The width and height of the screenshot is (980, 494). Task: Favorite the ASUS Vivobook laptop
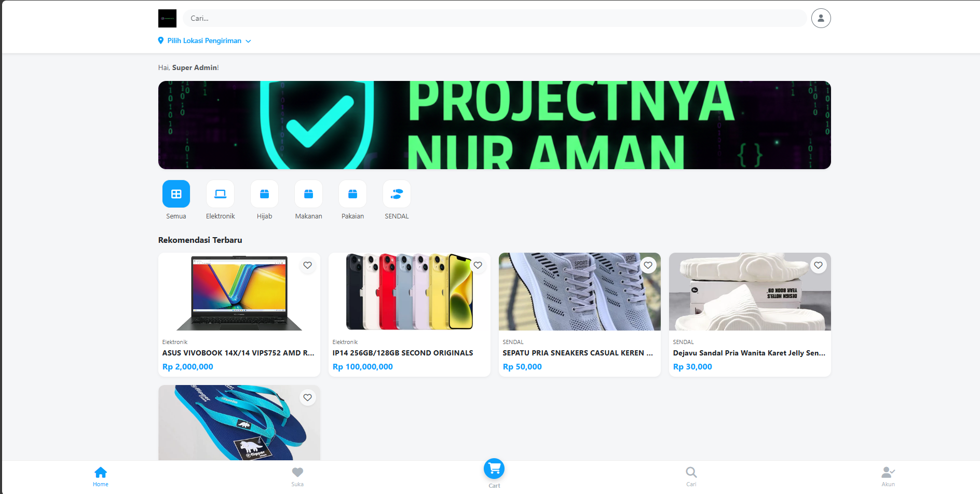pyautogui.click(x=308, y=265)
